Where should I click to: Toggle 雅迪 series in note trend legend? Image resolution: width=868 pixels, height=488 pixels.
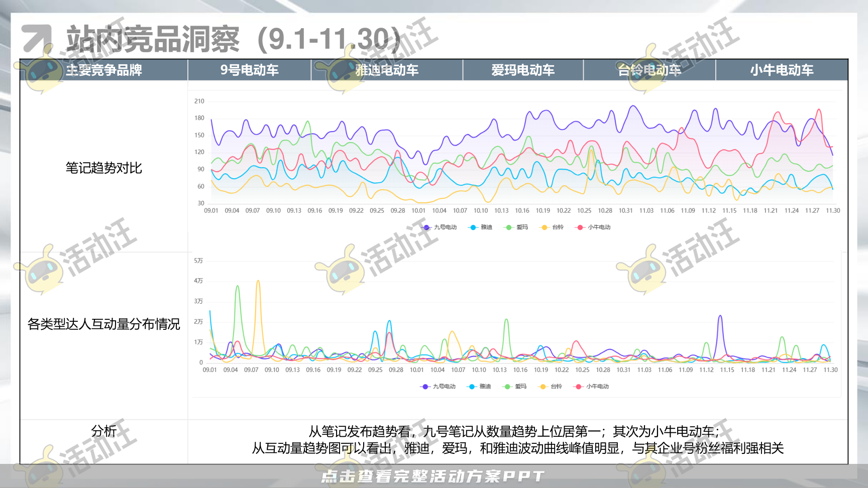coord(480,227)
